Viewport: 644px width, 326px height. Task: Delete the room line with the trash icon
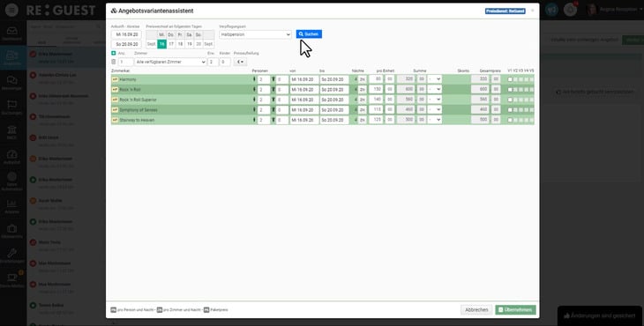point(114,62)
